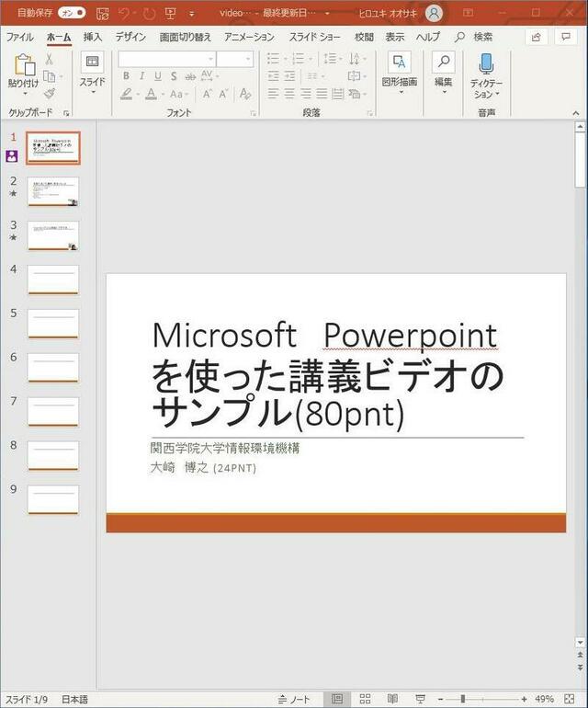Switch to slide sorter view icon
Viewport: 588px width, 708px height.
click(365, 699)
